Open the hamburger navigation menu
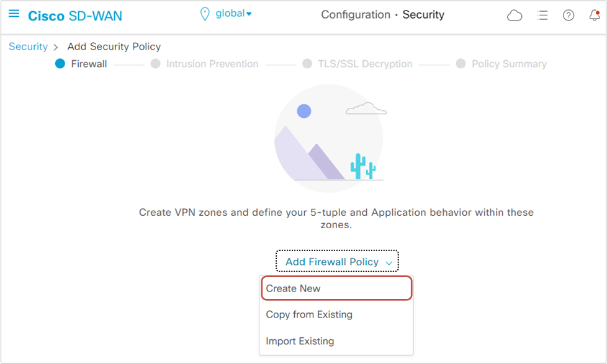This screenshot has width=607, height=364. [14, 14]
